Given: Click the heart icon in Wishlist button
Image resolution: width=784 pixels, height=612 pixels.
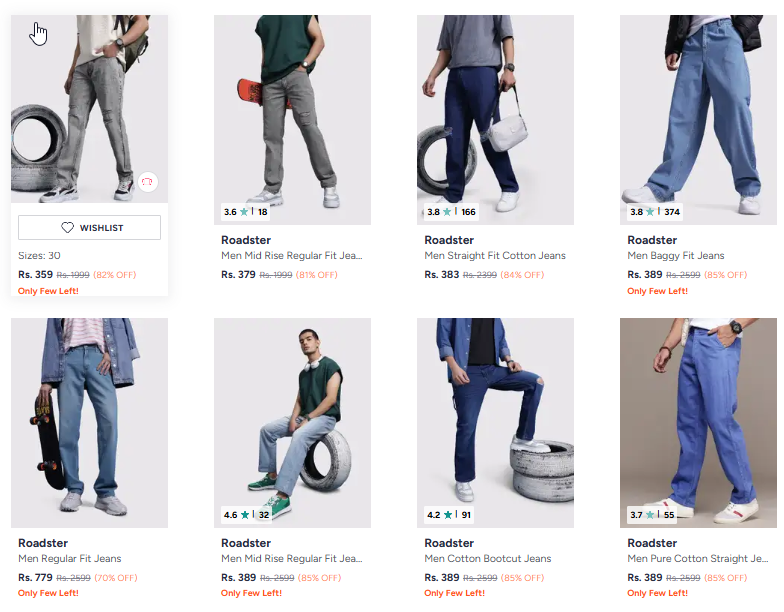Looking at the screenshot, I should click(67, 228).
